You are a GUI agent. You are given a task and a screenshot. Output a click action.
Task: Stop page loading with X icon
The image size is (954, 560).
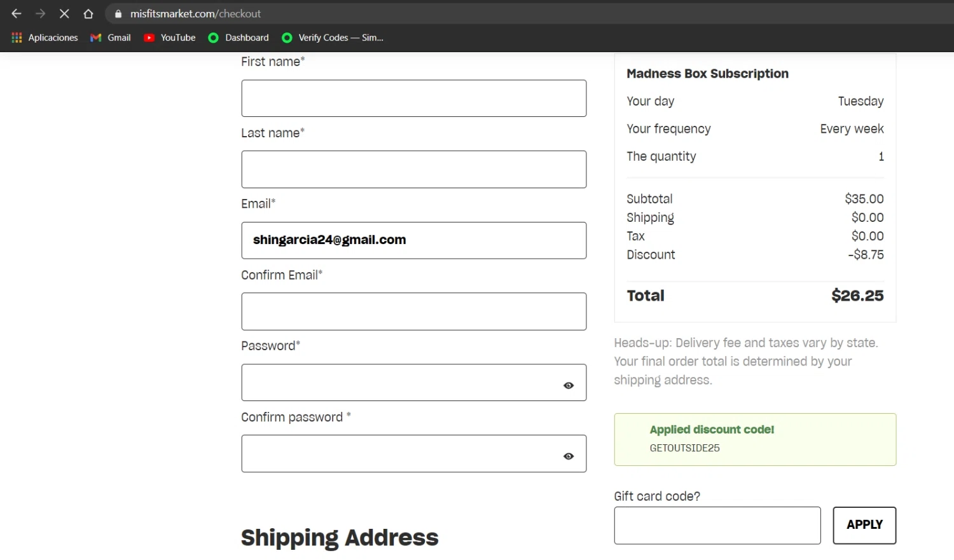coord(64,13)
